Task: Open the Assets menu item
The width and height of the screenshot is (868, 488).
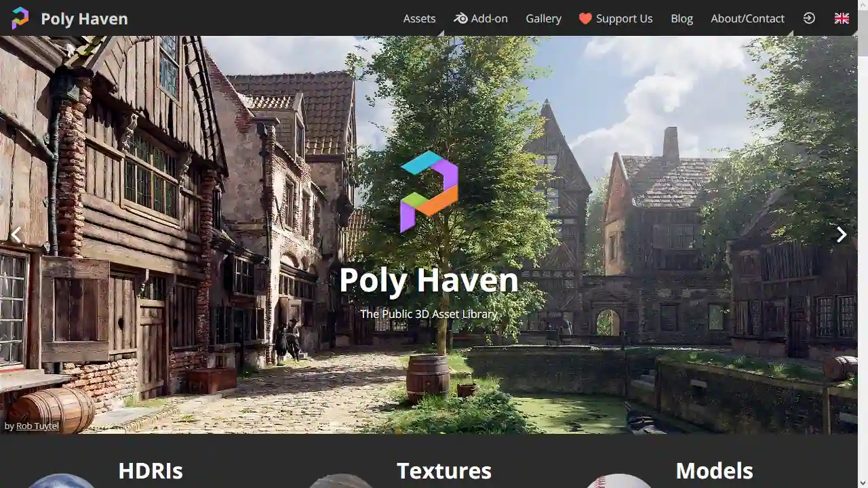Action: [x=419, y=18]
